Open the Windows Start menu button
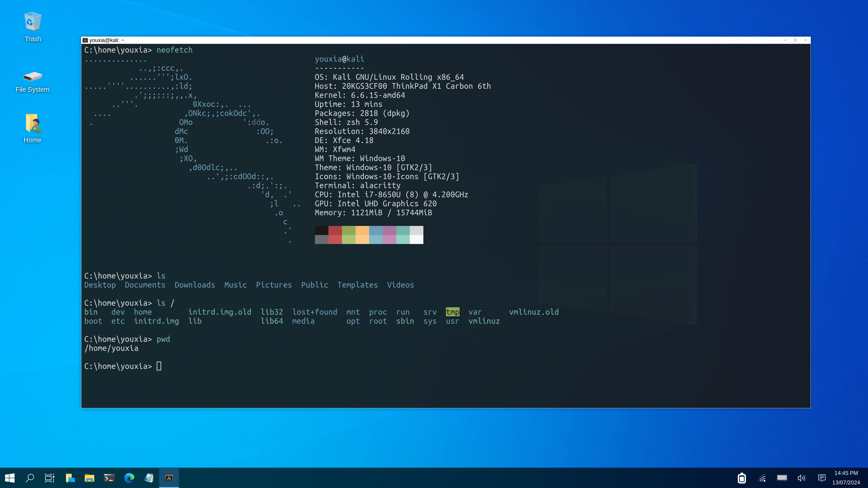 [10, 478]
